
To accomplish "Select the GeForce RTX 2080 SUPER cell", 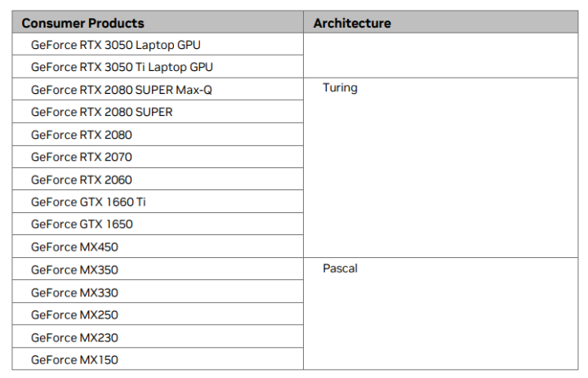I will [102, 112].
